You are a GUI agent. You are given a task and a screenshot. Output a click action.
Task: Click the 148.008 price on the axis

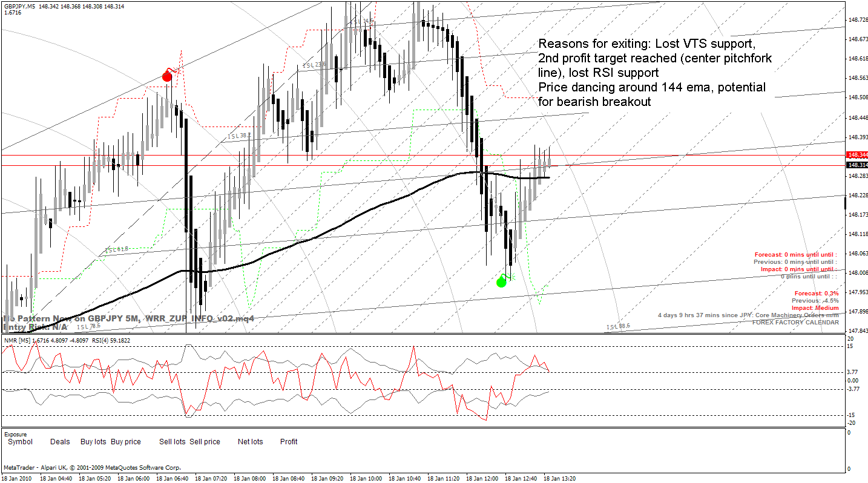click(x=858, y=272)
